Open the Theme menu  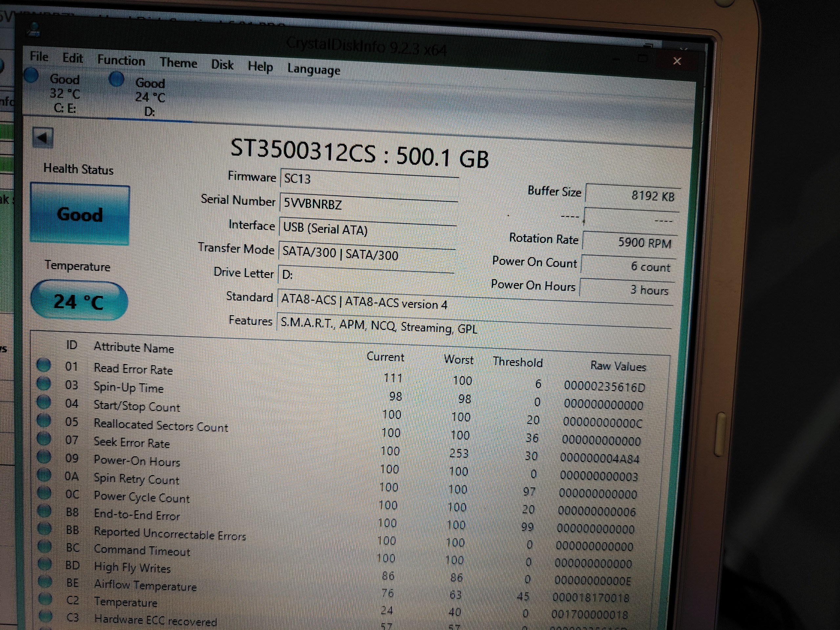[178, 63]
